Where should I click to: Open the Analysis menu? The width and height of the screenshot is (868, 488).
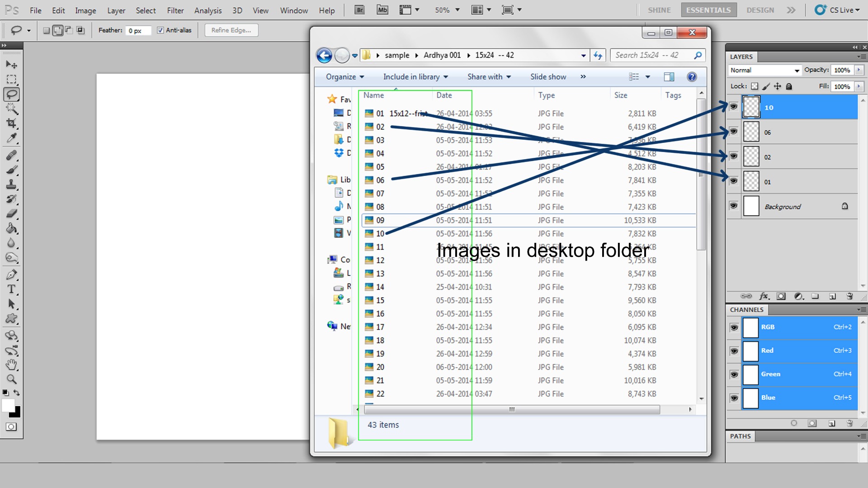pos(208,10)
